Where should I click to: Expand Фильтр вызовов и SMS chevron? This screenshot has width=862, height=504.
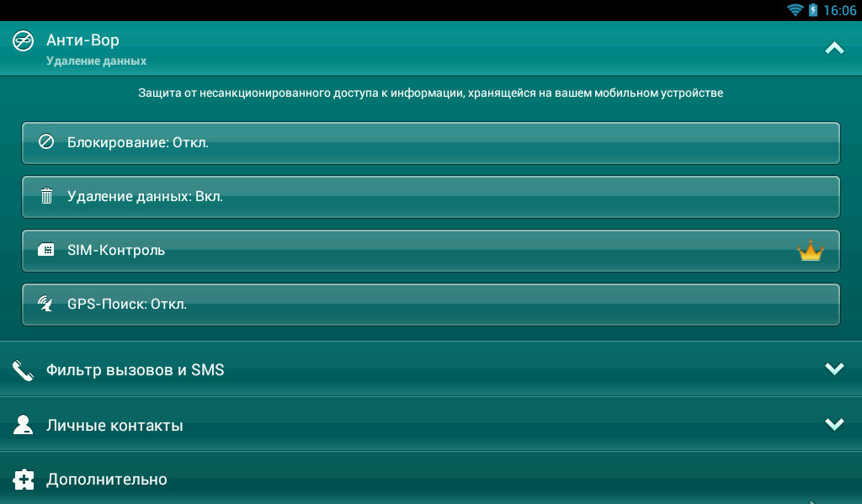click(x=834, y=369)
